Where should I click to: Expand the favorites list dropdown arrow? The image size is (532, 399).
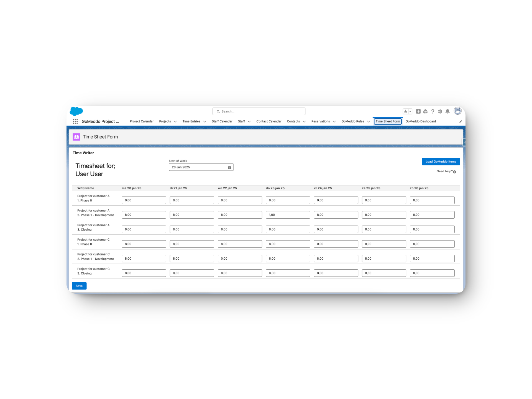coord(410,111)
